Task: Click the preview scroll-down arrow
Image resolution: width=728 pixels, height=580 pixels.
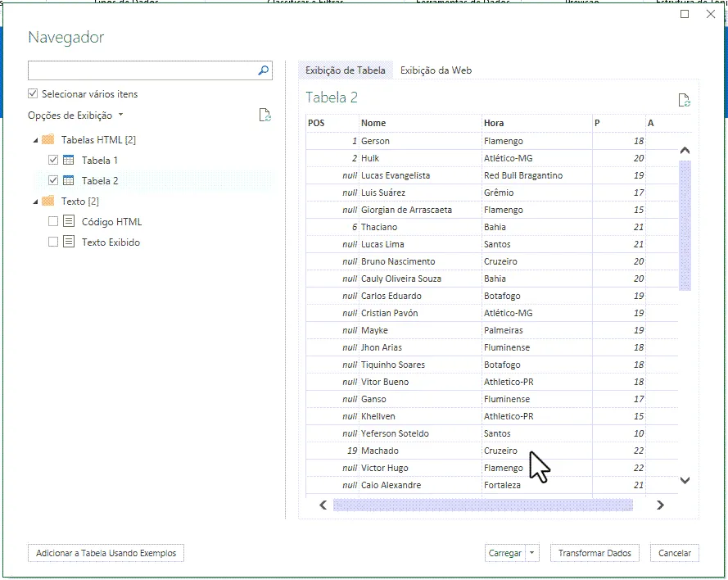Action: pos(685,480)
